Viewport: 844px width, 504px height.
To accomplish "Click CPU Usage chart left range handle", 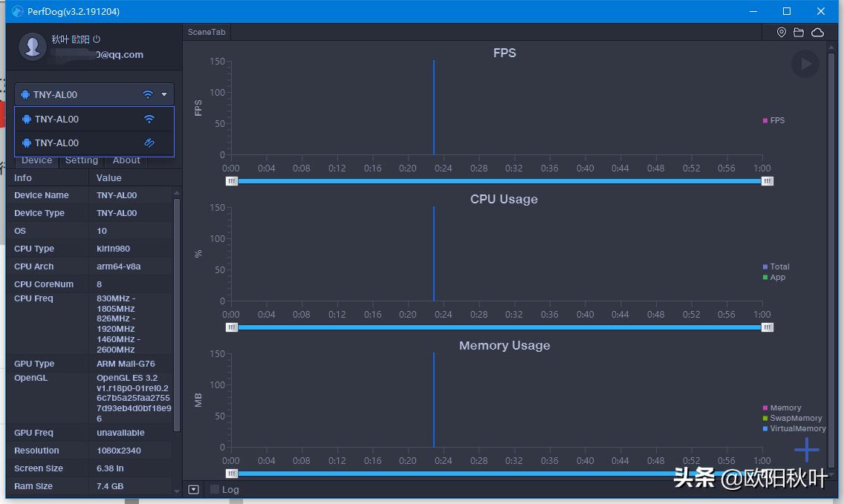I will click(x=232, y=327).
